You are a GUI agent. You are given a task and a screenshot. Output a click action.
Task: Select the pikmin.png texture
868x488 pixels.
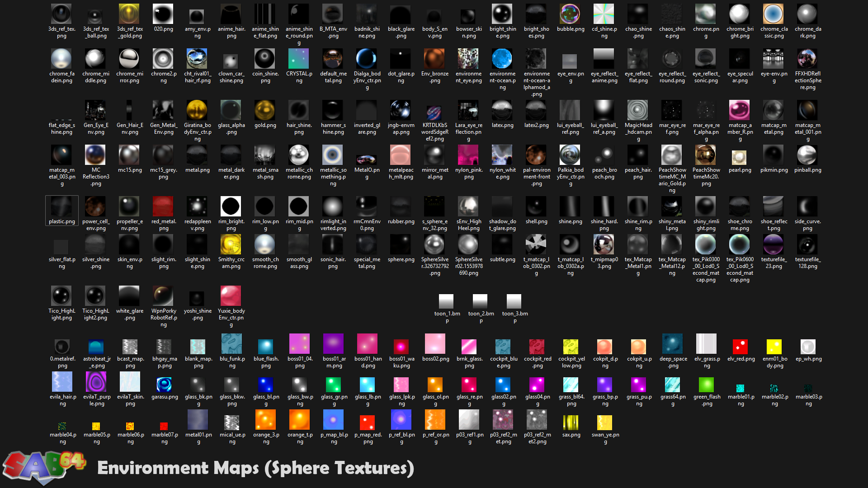pos(774,156)
